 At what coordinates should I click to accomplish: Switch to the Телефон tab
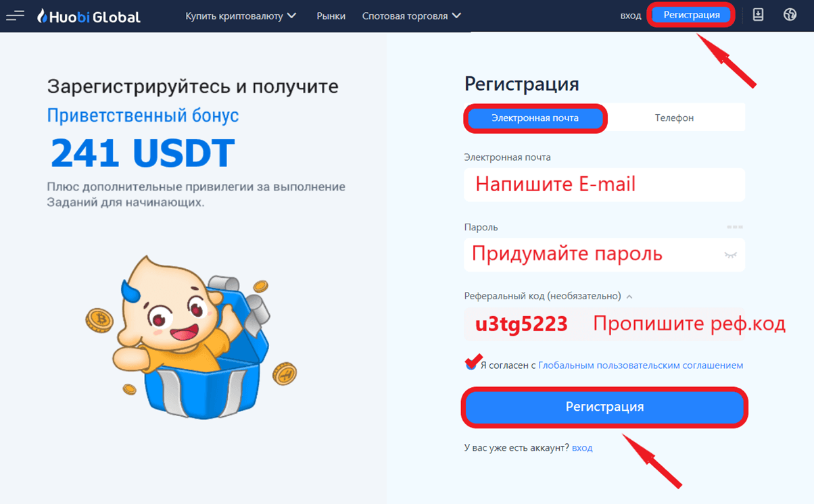click(674, 118)
